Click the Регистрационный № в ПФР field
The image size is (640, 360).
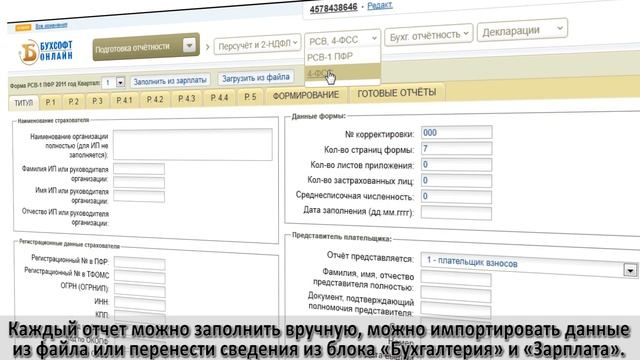click(140, 263)
